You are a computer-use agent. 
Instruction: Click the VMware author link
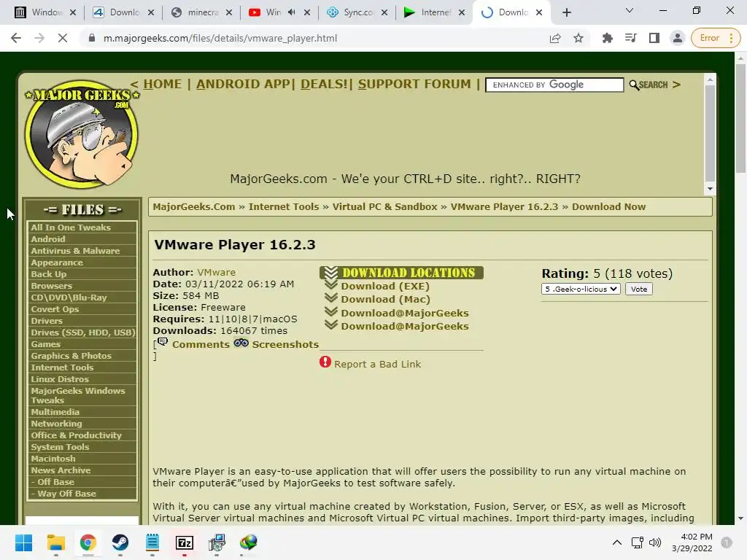tap(216, 273)
